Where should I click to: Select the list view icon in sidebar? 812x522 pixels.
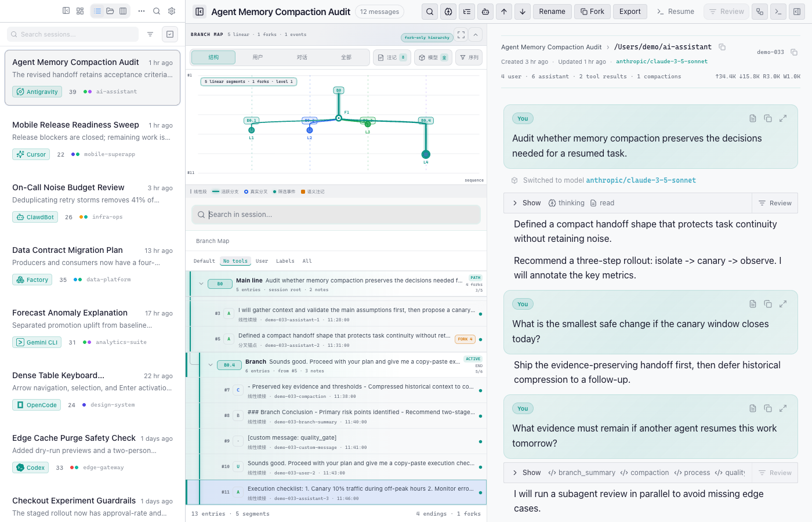(x=97, y=11)
